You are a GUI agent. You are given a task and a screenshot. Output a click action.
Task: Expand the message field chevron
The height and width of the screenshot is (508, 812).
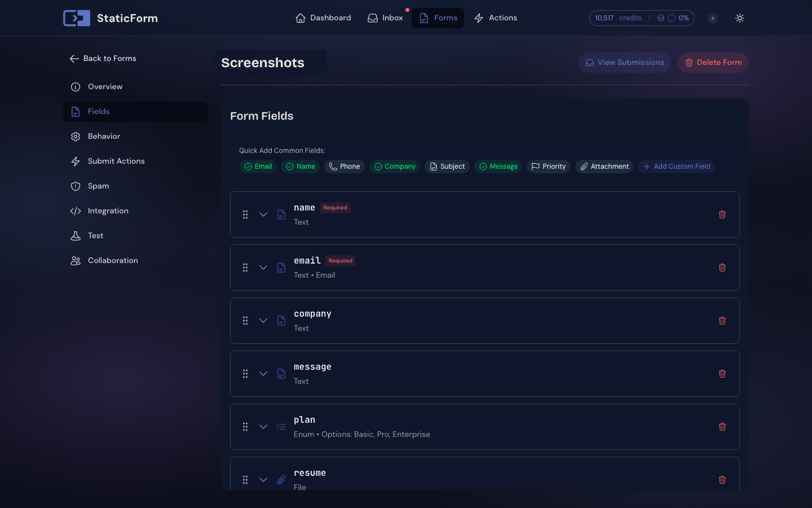[263, 374]
